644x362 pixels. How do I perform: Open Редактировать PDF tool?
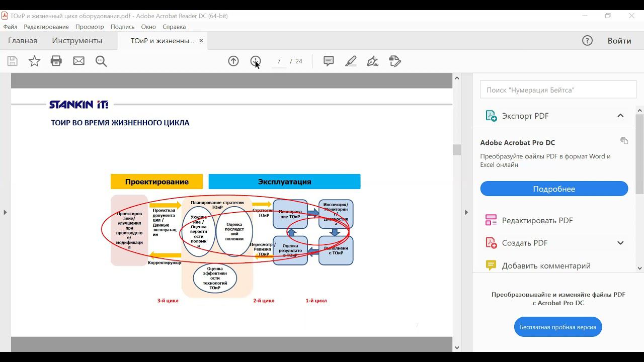pos(537,220)
